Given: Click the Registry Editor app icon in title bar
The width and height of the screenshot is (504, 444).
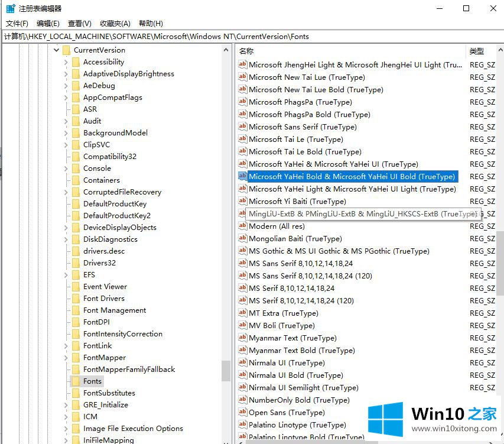Looking at the screenshot, I should tap(10, 8).
